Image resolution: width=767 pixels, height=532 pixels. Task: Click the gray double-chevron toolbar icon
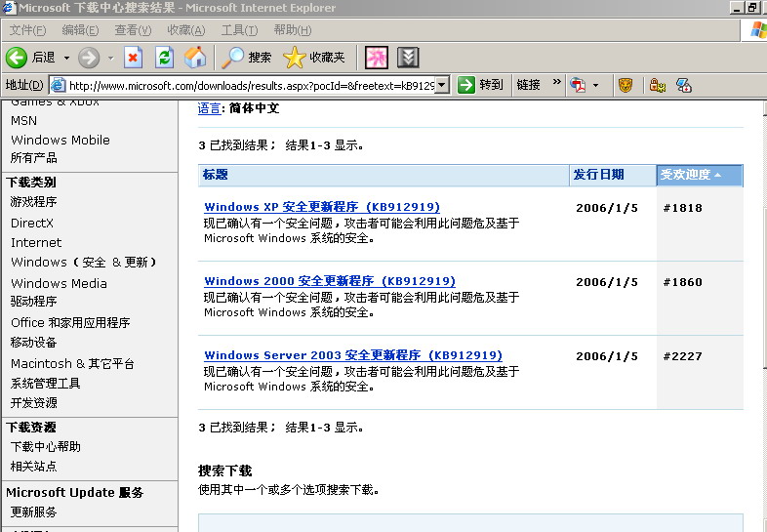[x=408, y=58]
